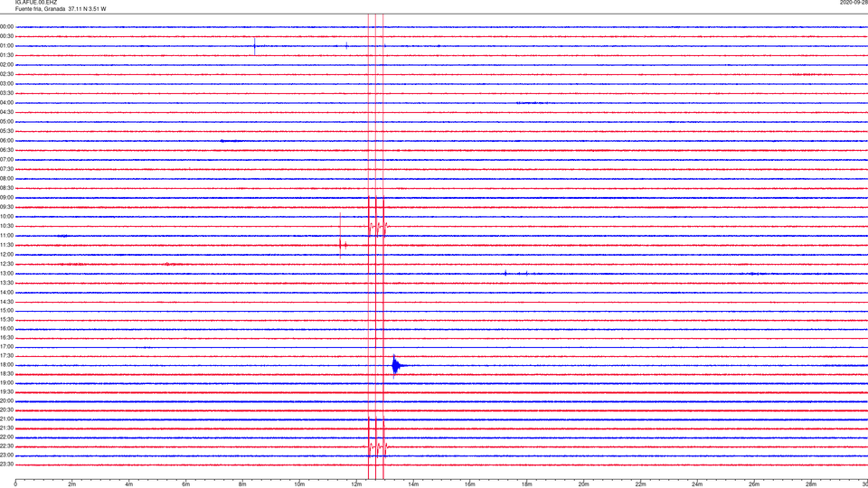Click the 23:30 trace label
This screenshot has width=868, height=488.
tap(6, 465)
